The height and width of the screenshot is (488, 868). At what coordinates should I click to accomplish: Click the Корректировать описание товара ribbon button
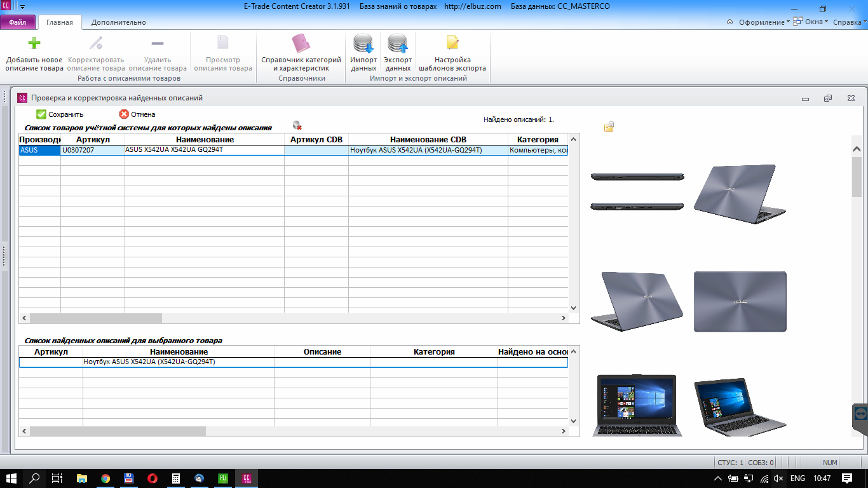(x=96, y=53)
